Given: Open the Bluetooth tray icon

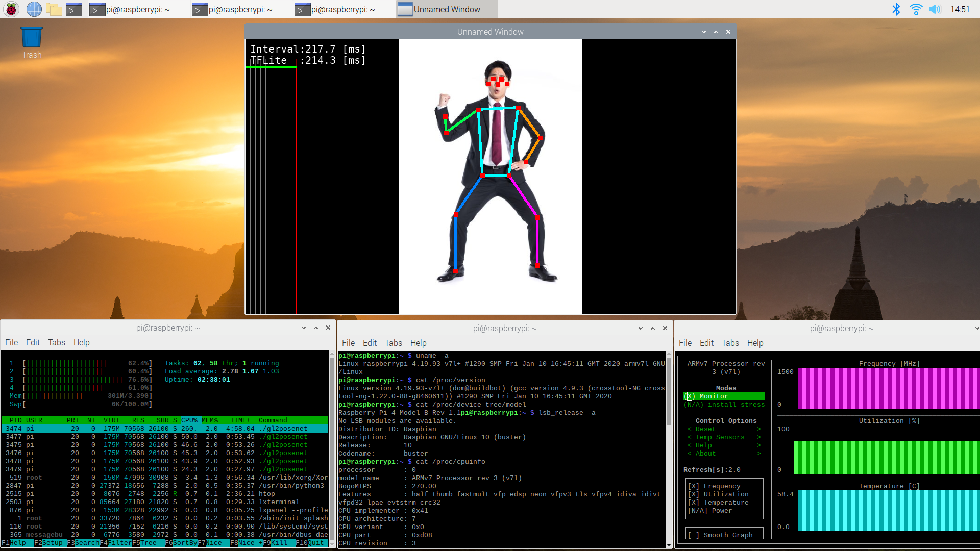Looking at the screenshot, I should pyautogui.click(x=896, y=9).
